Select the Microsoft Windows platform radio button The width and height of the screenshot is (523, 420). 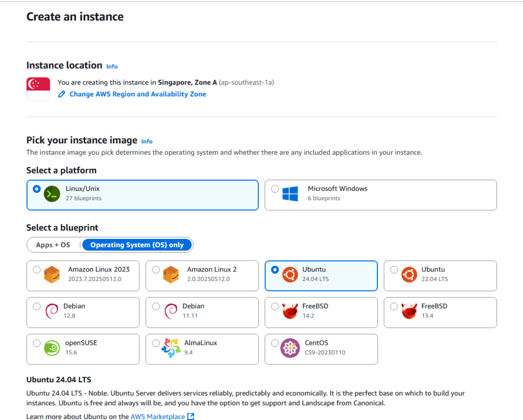click(x=275, y=189)
